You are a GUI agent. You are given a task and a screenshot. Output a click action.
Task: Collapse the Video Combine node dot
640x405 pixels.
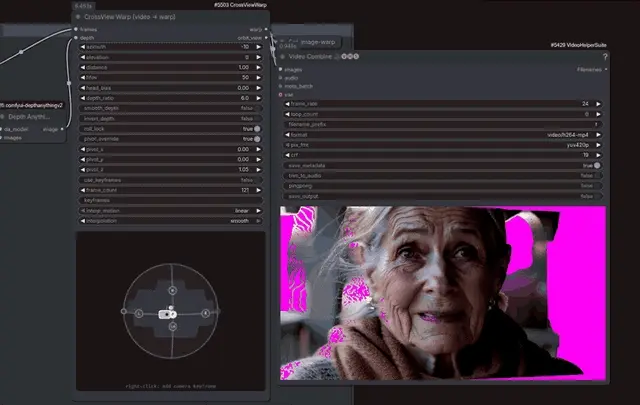click(x=282, y=57)
